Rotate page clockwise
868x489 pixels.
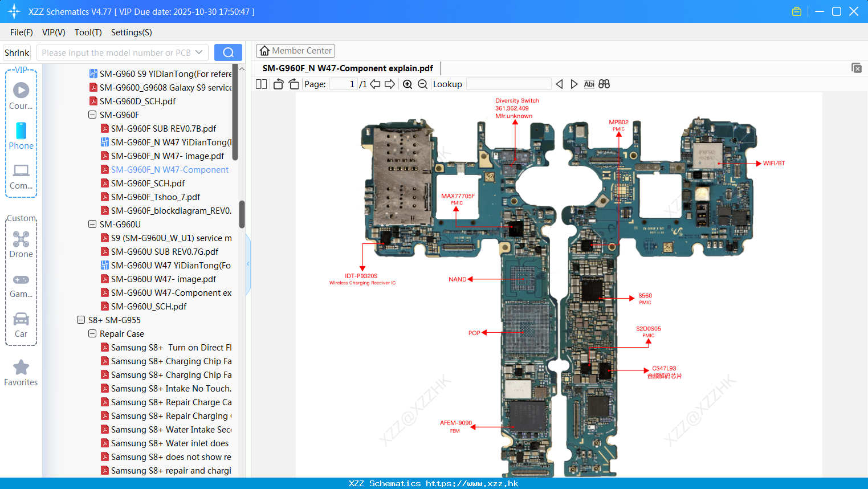pos(294,84)
